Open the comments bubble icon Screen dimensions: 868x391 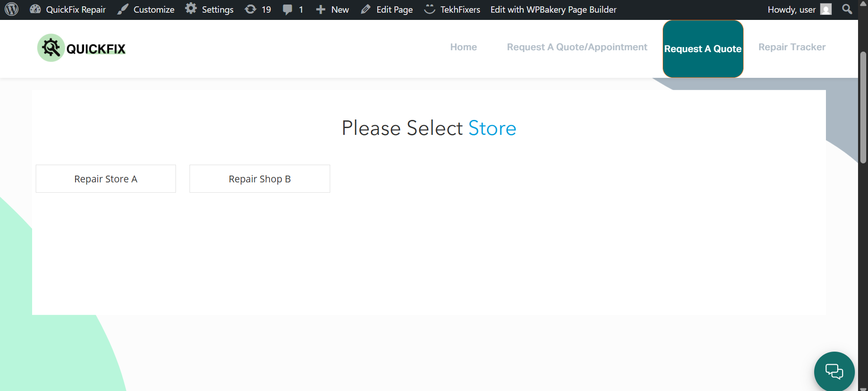click(x=287, y=10)
